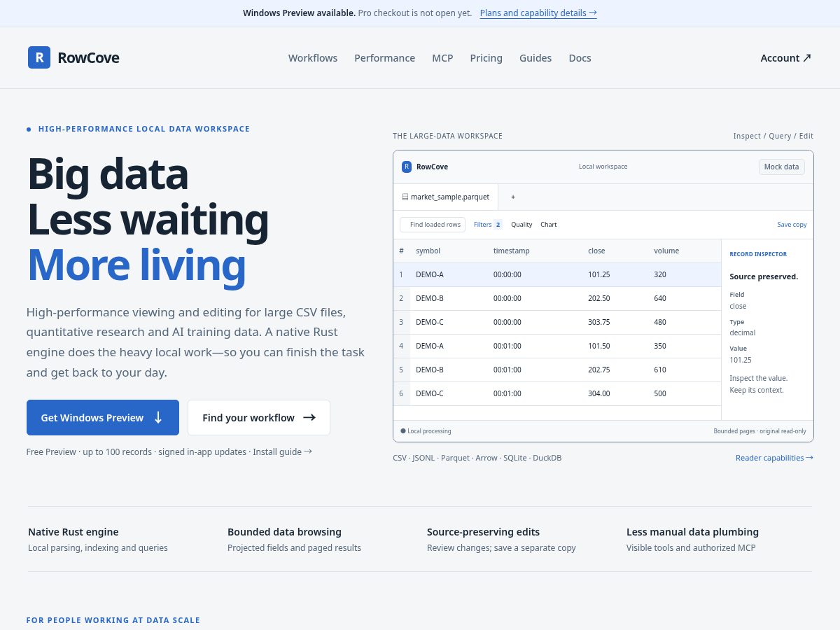This screenshot has width=840, height=630.
Task: Click the symbol column header
Action: pos(428,251)
